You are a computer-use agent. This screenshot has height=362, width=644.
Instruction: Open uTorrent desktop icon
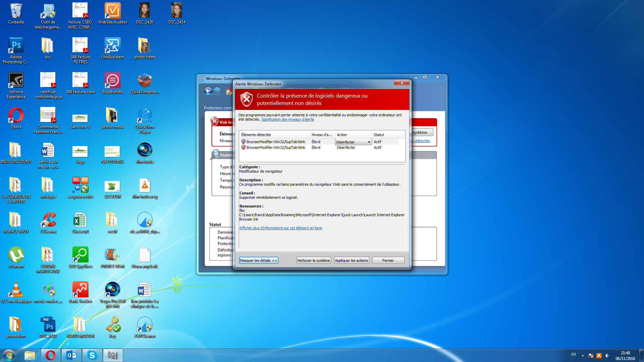point(16,257)
